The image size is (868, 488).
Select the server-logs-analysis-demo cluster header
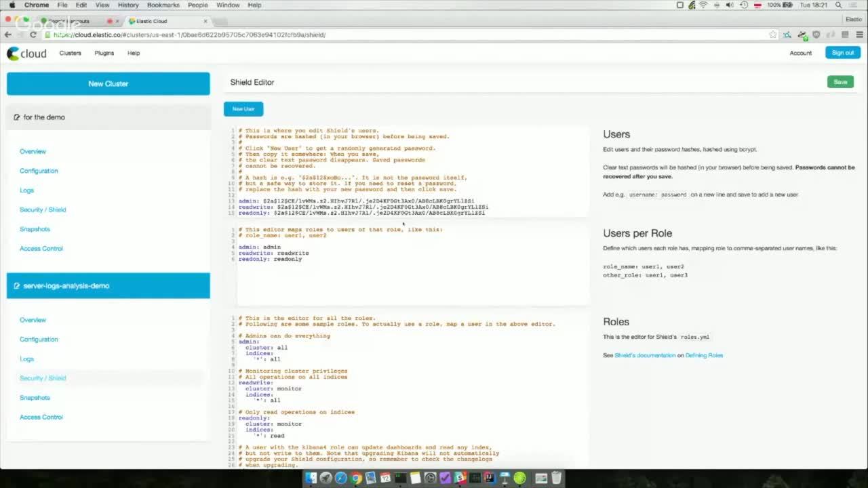click(x=108, y=286)
